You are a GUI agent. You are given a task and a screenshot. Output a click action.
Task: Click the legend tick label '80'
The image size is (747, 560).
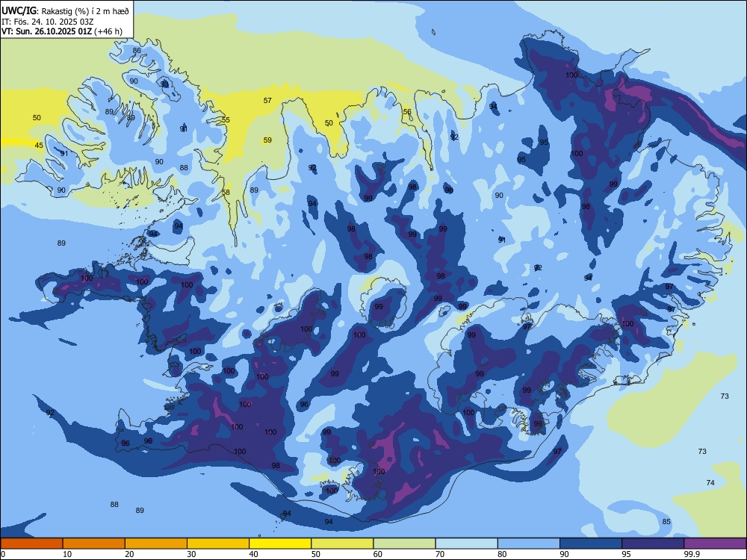point(502,554)
